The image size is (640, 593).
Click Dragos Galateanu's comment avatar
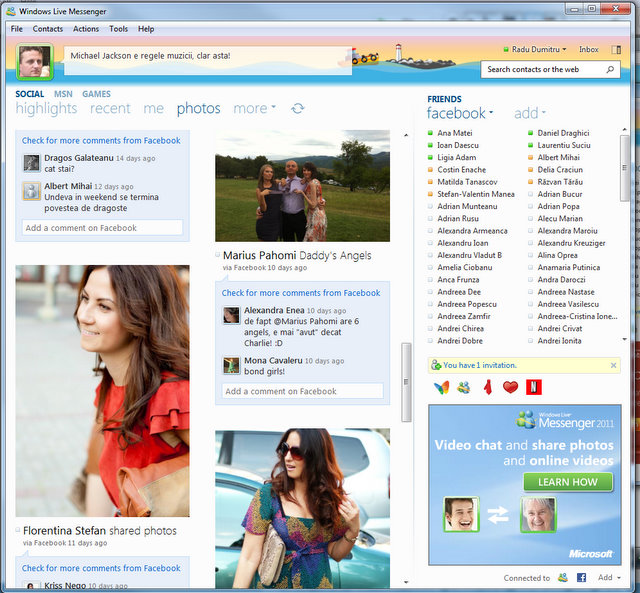pyautogui.click(x=31, y=163)
